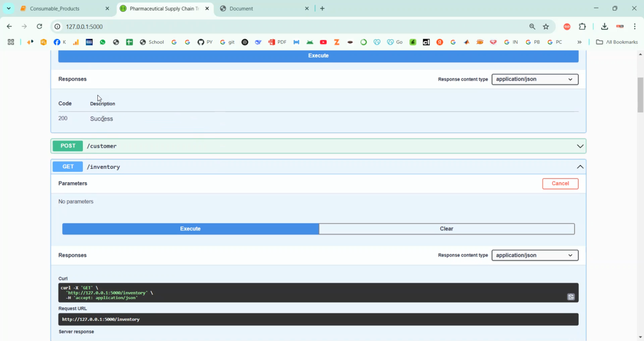Open the Google IN bookmark
Screen dimensions: 644x341
coord(511,42)
